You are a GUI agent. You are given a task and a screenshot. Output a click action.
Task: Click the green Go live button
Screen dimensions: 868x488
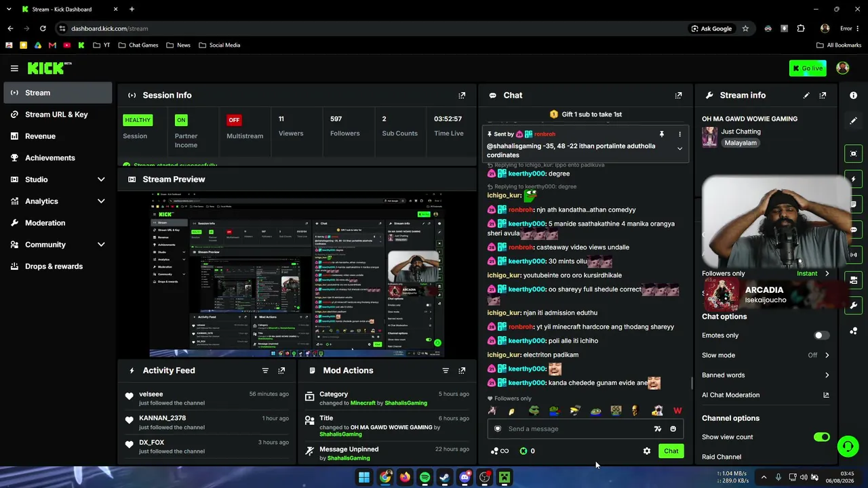click(808, 68)
